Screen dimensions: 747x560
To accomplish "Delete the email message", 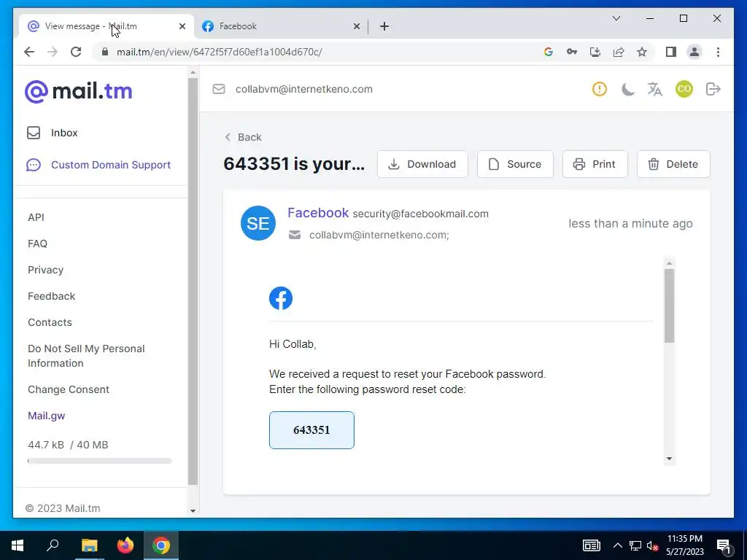I will tap(673, 164).
